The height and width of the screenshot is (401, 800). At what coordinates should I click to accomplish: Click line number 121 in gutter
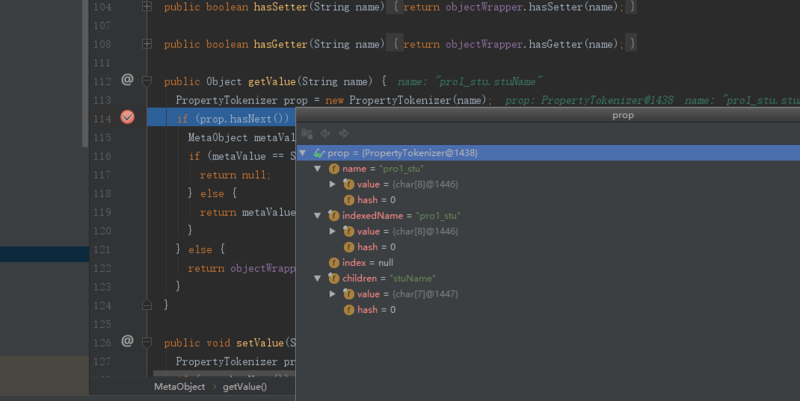click(102, 249)
